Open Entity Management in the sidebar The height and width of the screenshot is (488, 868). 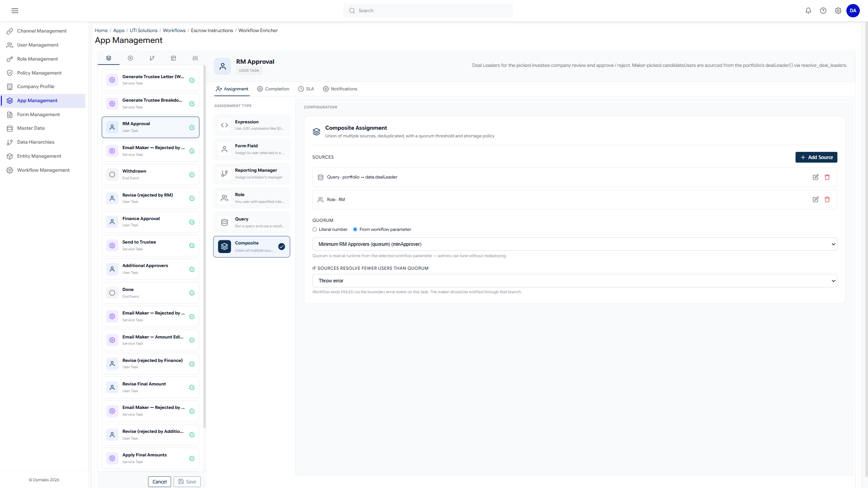coord(42,156)
